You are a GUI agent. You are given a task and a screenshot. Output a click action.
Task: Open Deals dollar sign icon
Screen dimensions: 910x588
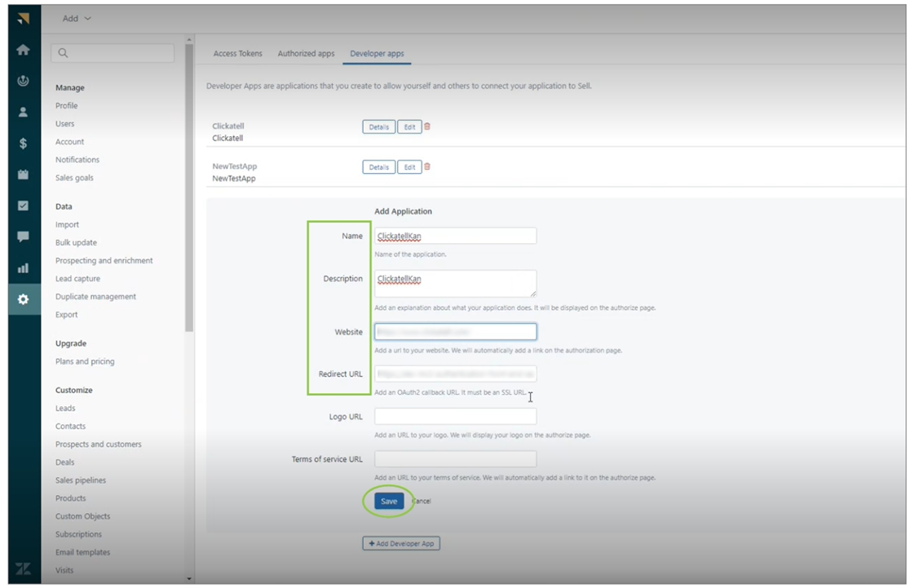[23, 144]
